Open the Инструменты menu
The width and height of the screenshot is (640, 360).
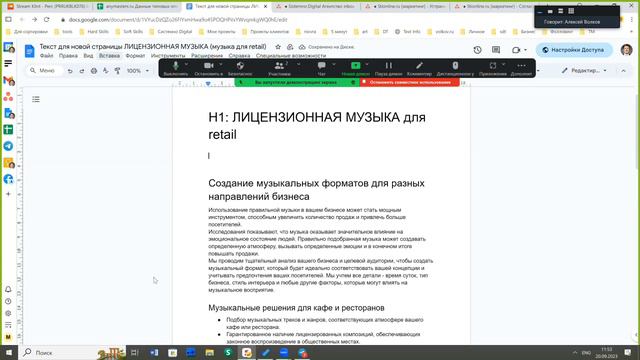pyautogui.click(x=168, y=56)
